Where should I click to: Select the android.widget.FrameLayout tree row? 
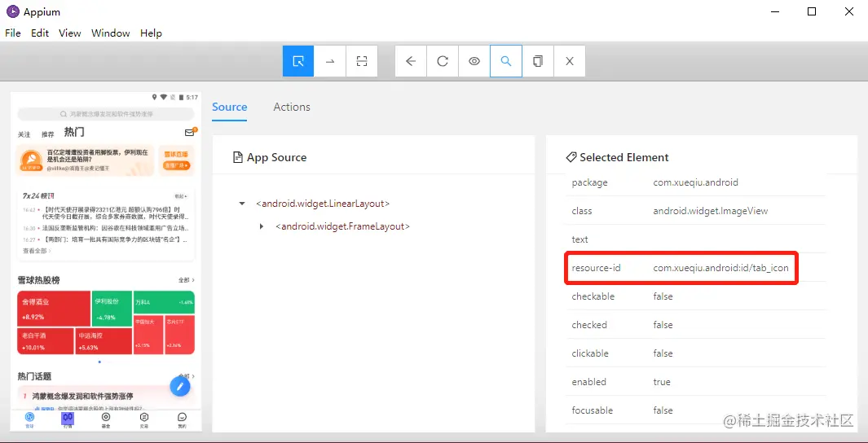[x=342, y=226]
